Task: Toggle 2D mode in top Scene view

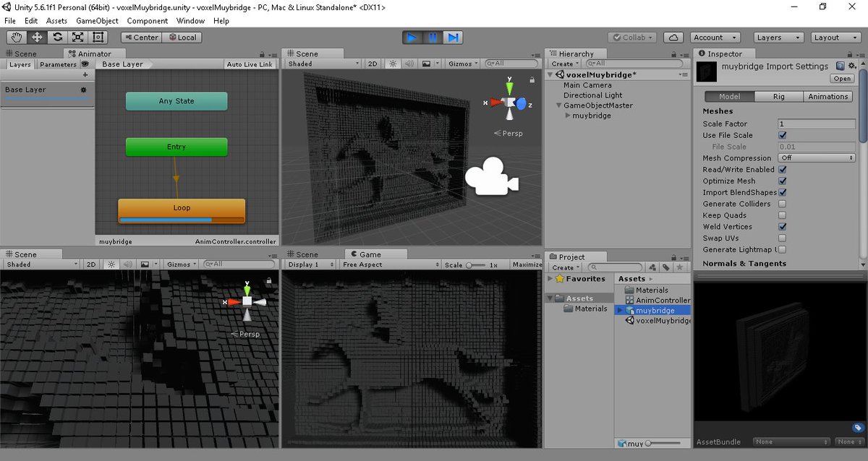Action: click(373, 64)
